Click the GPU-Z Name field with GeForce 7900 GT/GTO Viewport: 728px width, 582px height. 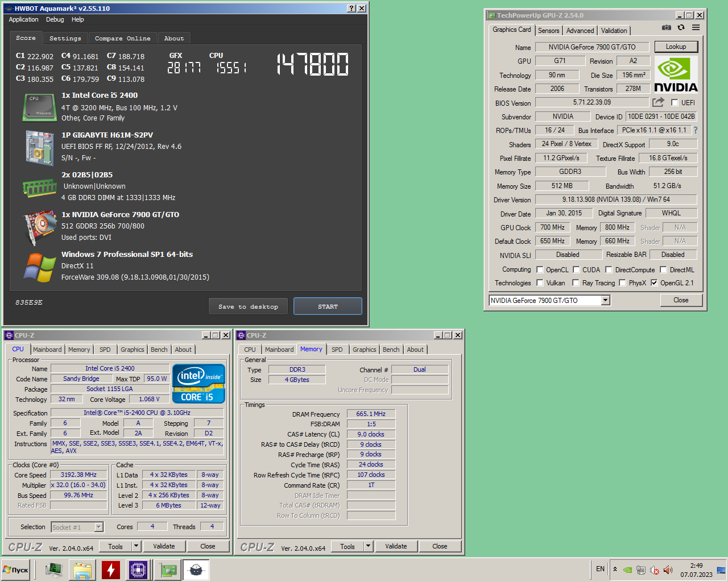592,47
